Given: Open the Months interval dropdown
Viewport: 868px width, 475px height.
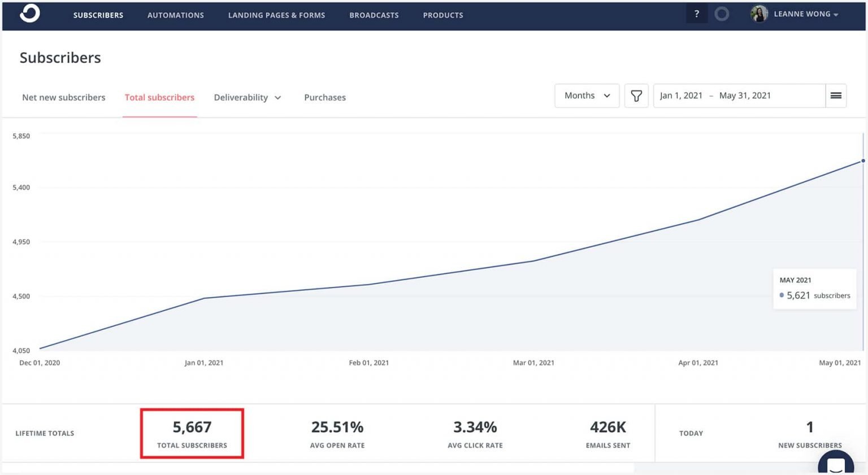Looking at the screenshot, I should tap(586, 95).
